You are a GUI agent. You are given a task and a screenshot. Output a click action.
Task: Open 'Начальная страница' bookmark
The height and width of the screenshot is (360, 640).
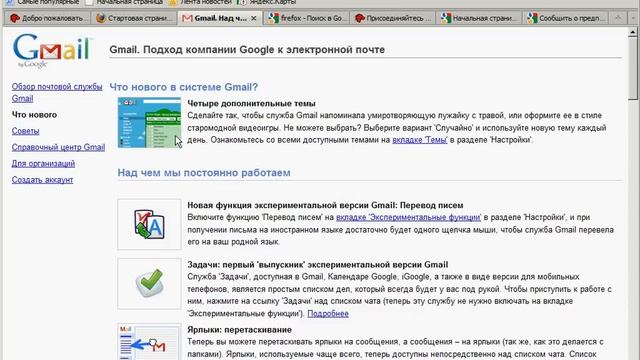(x=124, y=2)
